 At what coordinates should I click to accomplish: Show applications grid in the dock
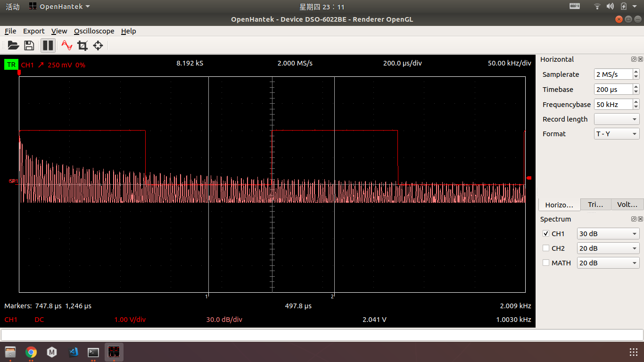pos(634,352)
